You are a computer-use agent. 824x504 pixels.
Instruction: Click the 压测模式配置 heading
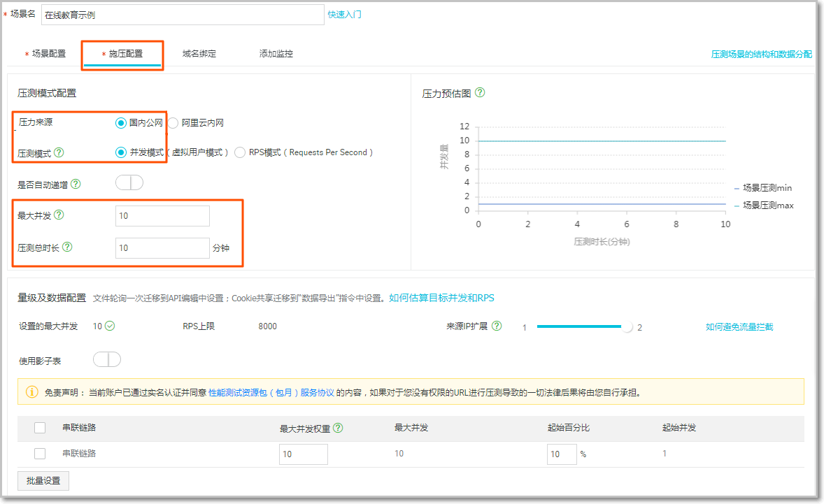point(47,93)
